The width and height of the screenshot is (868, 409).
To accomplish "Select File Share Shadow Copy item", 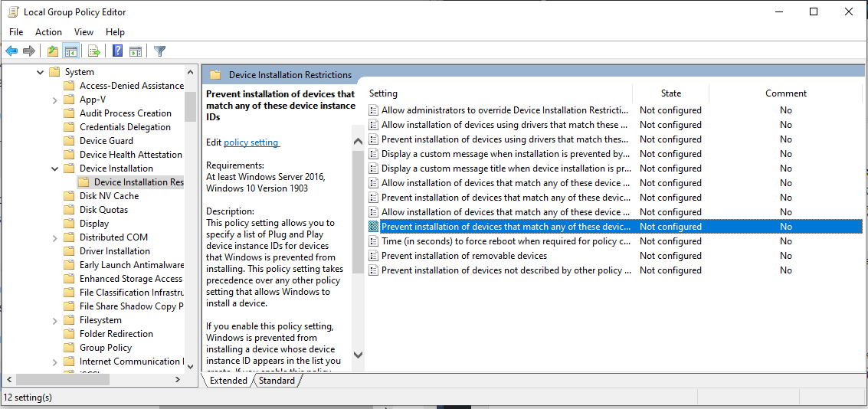I will coord(131,306).
